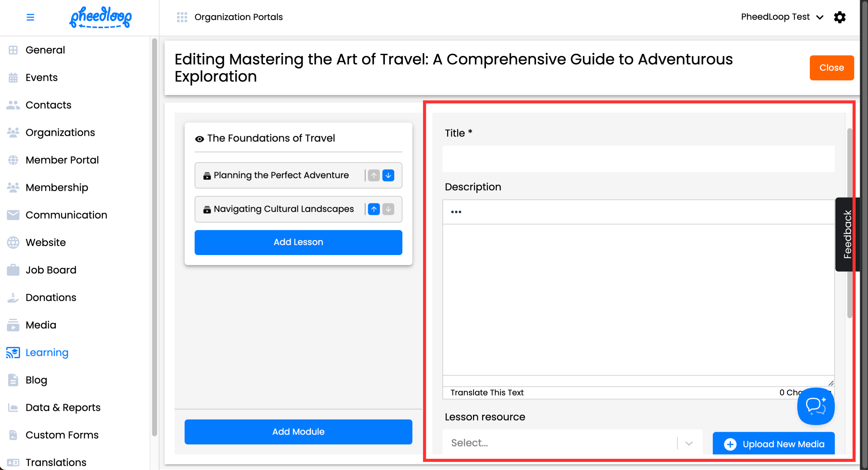Click the Lesson resource dropdown chevron arrow
The height and width of the screenshot is (470, 868).
(689, 443)
